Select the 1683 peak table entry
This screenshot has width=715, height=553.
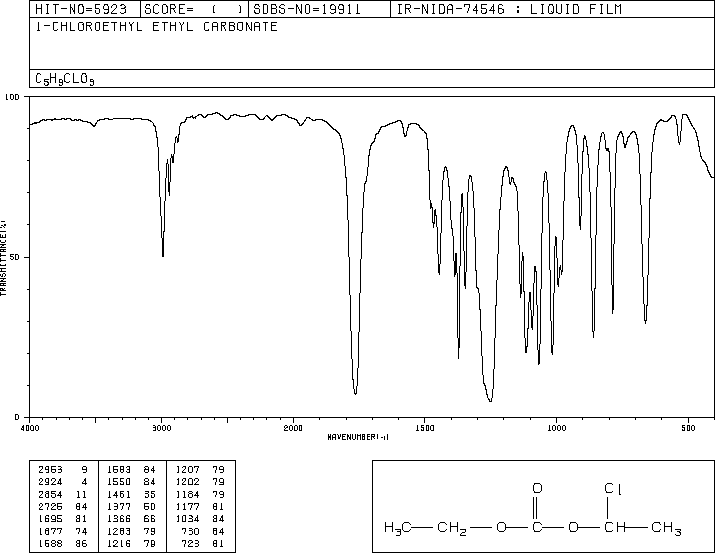[x=119, y=470]
